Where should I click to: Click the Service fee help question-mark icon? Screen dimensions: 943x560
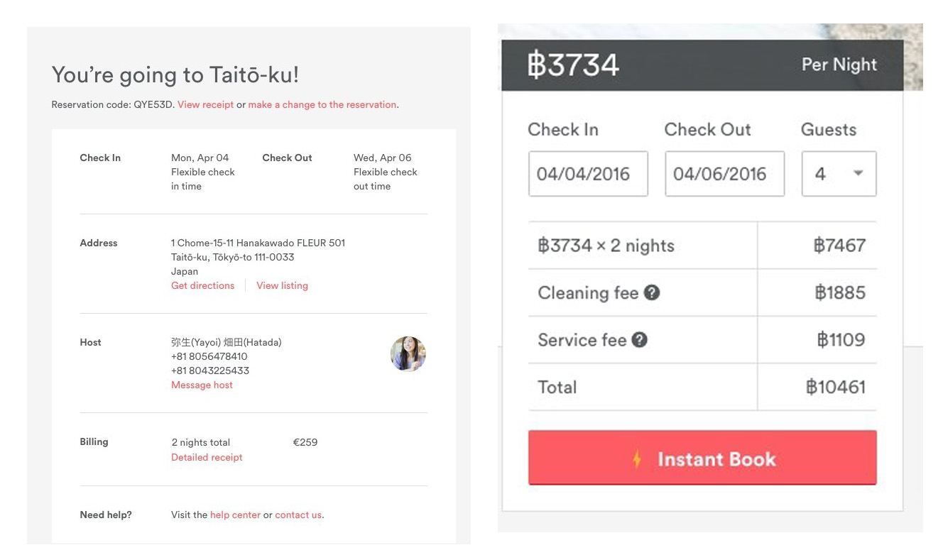pyautogui.click(x=639, y=340)
